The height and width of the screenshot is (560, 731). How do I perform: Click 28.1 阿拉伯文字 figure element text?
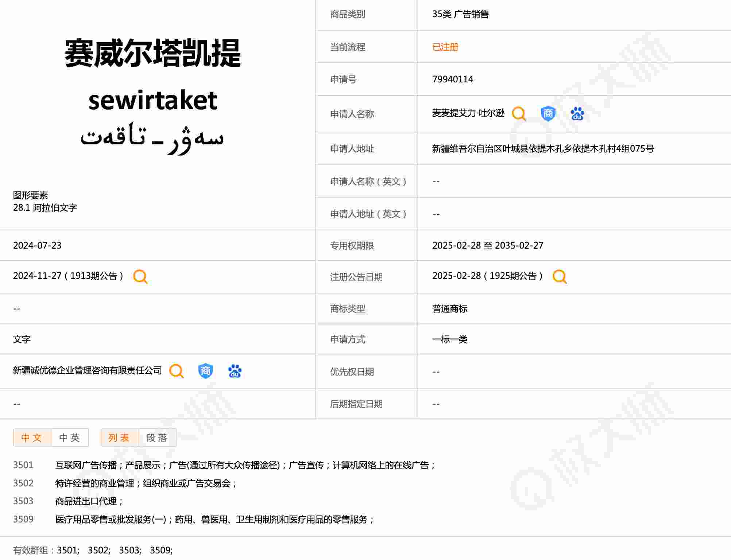(45, 208)
